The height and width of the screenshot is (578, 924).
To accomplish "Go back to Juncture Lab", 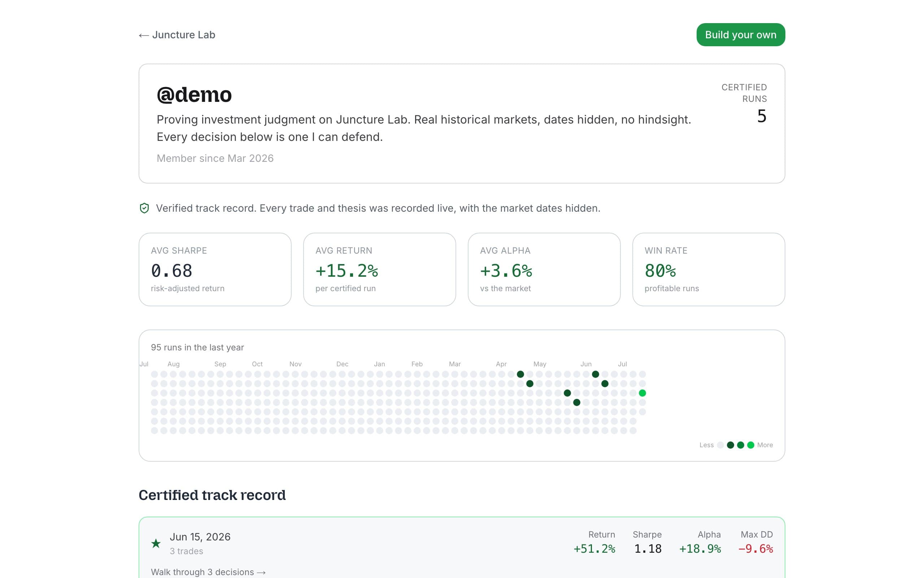I will click(x=177, y=35).
